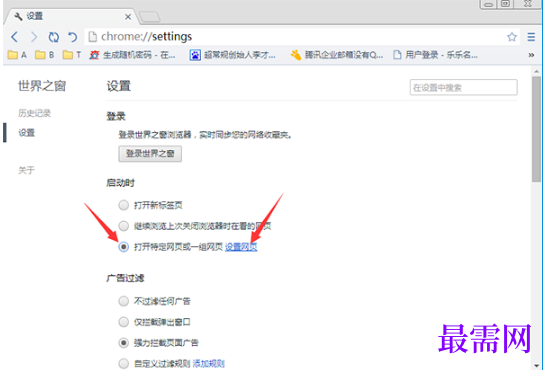The height and width of the screenshot is (370, 550).
Task: Click the 登录世界之窗 button
Action: (150, 154)
